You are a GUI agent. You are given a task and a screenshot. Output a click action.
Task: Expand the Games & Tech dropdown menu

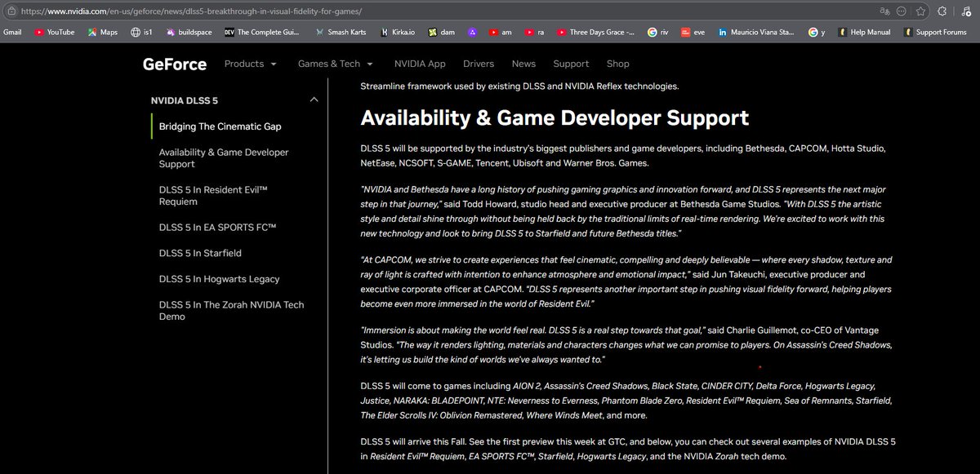pyautogui.click(x=335, y=64)
